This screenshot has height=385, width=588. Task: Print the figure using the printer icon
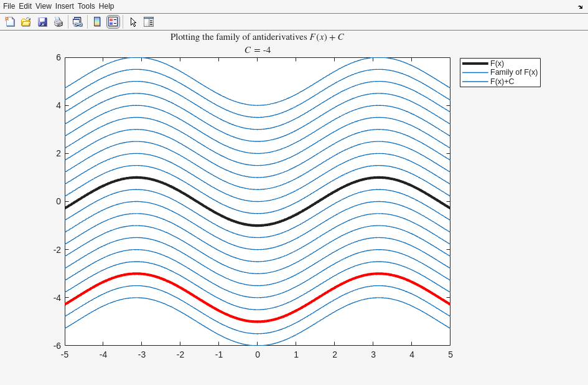coord(58,22)
